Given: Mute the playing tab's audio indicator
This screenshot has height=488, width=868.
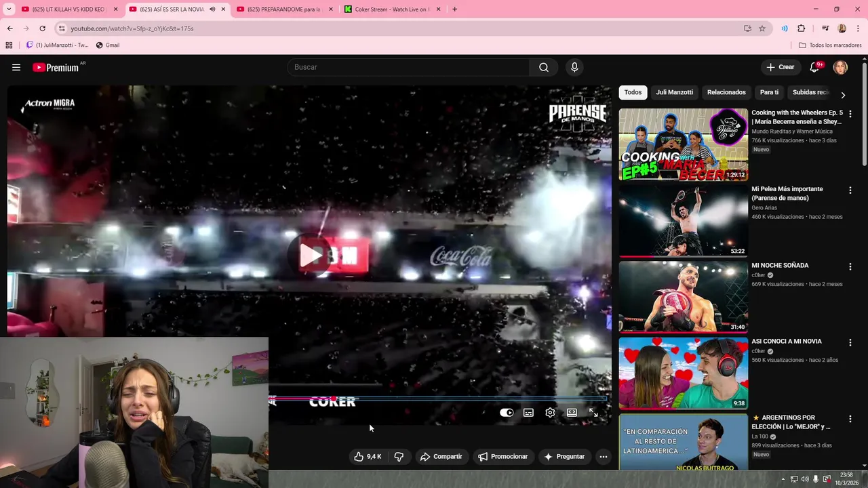Looking at the screenshot, I should [212, 9].
